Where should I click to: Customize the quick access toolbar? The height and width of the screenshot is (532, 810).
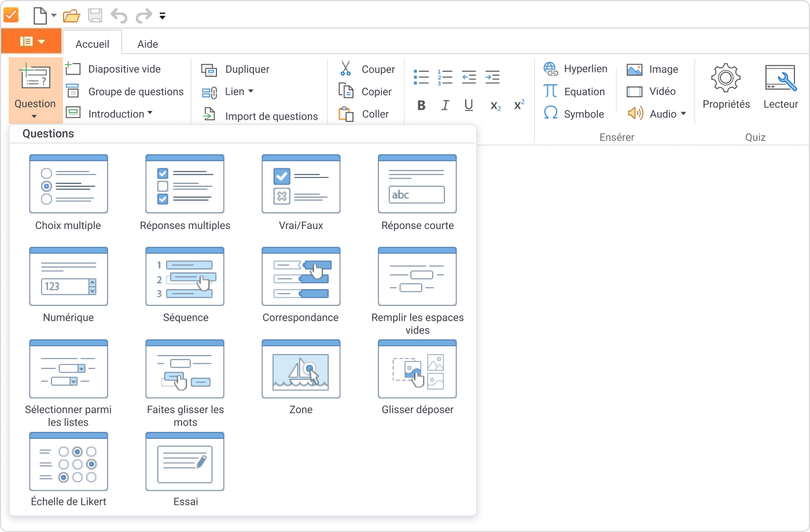click(163, 16)
